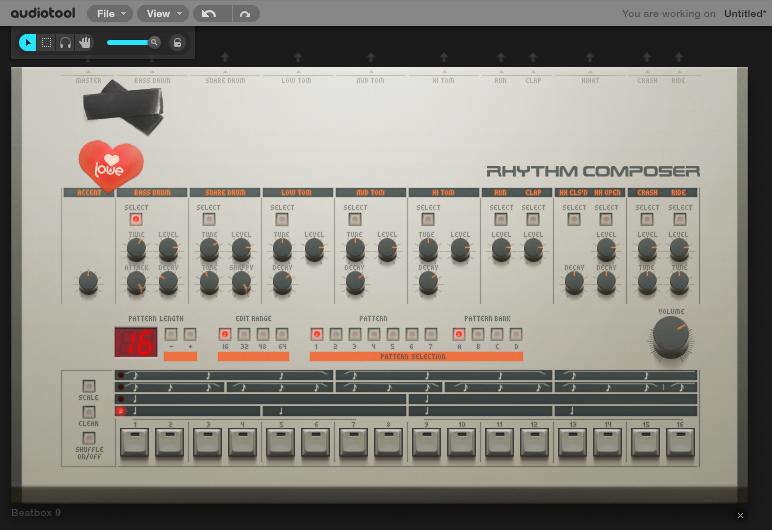This screenshot has width=772, height=530.
Task: Select the highlighted fourth scale row indicator
Action: point(120,411)
